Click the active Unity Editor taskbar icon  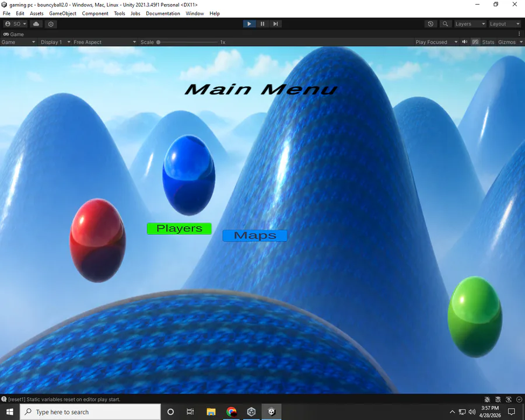coord(271,412)
